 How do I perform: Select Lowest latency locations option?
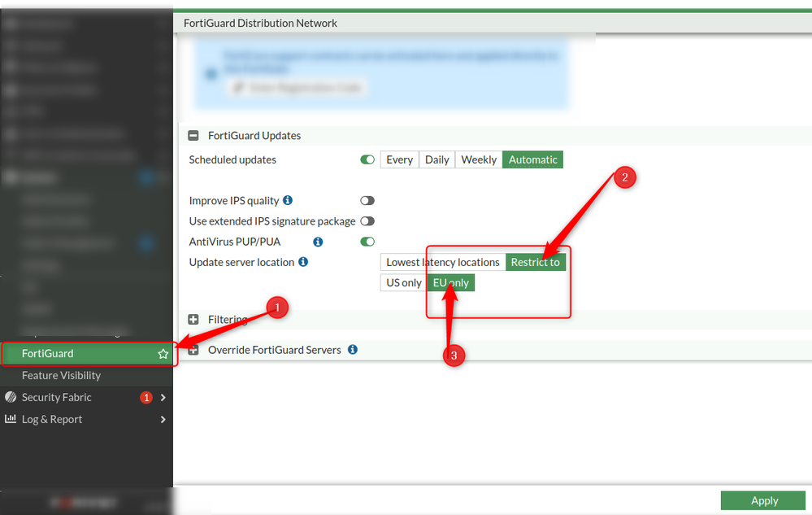(443, 262)
